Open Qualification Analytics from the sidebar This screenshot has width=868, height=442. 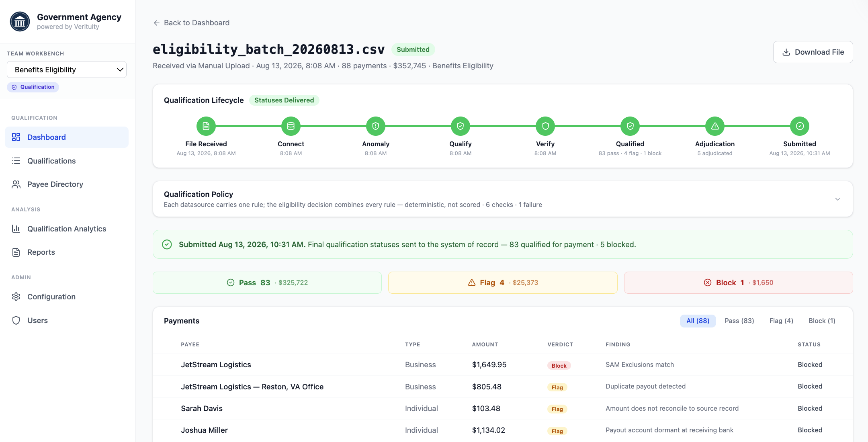[67, 229]
